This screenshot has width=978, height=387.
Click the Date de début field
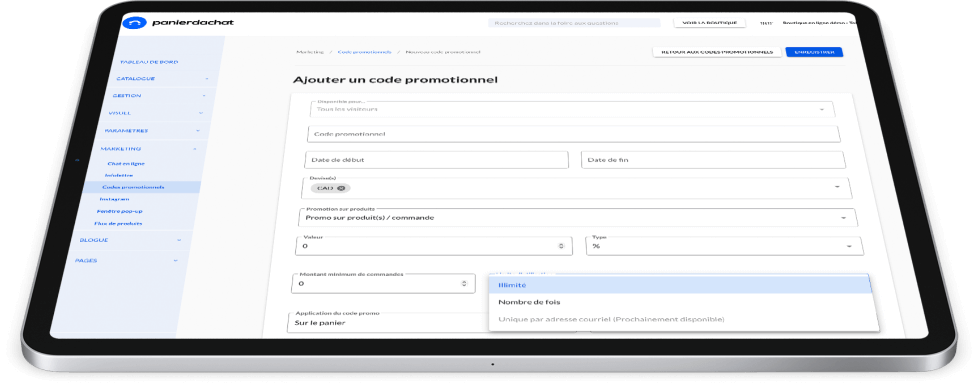click(437, 160)
